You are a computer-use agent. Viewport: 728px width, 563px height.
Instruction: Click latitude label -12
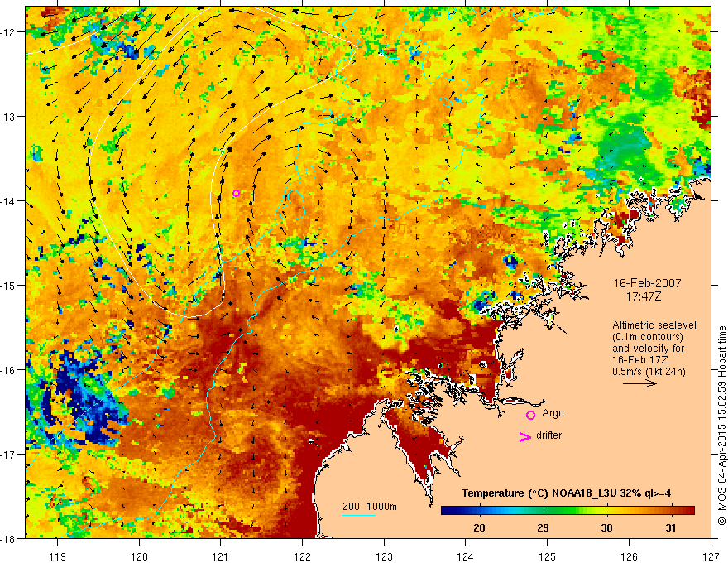[9, 32]
